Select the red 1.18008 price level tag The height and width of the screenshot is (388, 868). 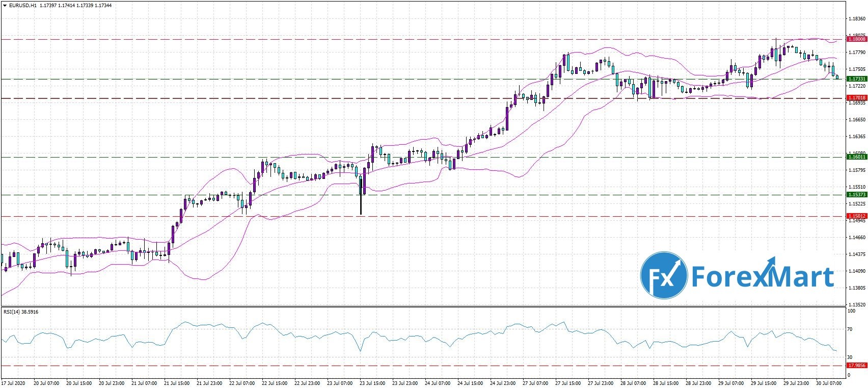tap(856, 39)
